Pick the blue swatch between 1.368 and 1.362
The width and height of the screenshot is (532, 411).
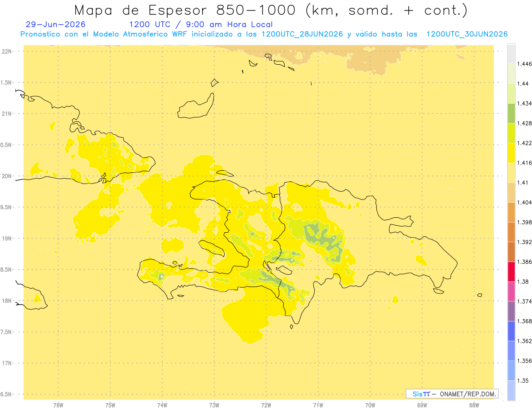coord(511,331)
